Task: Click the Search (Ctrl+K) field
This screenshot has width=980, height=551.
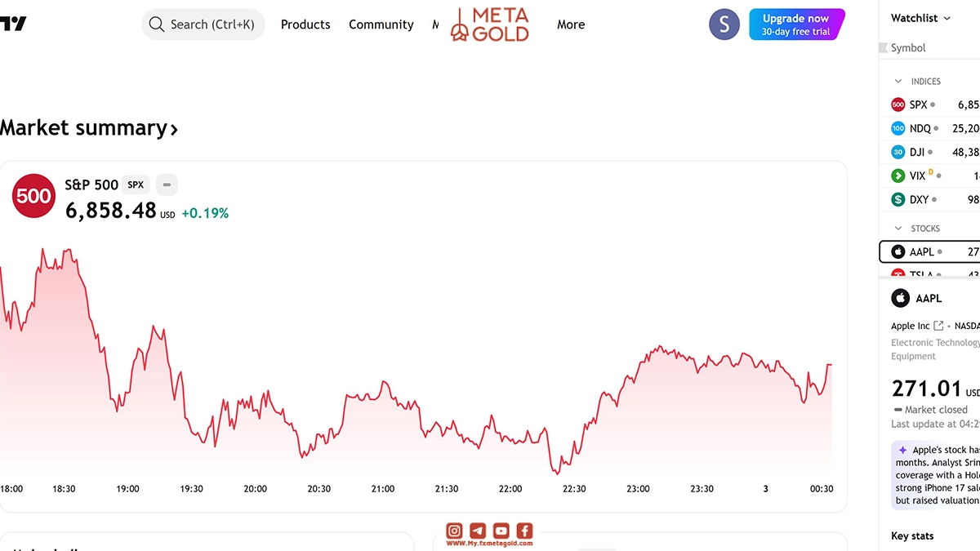Action: pyautogui.click(x=203, y=24)
